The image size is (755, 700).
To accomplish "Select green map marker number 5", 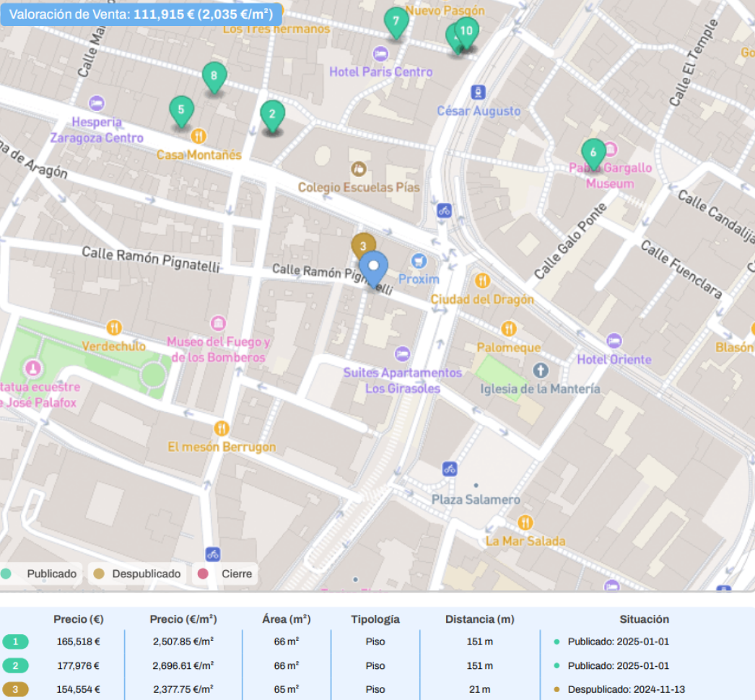I will click(x=181, y=110).
